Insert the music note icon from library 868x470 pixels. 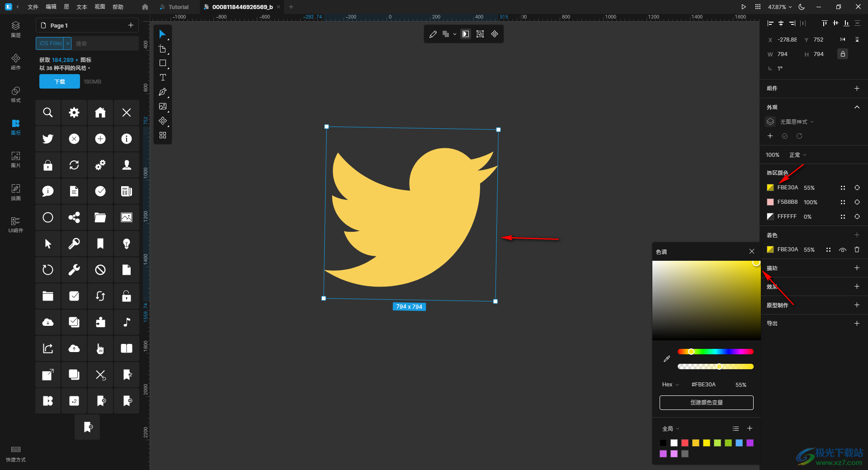pos(127,322)
